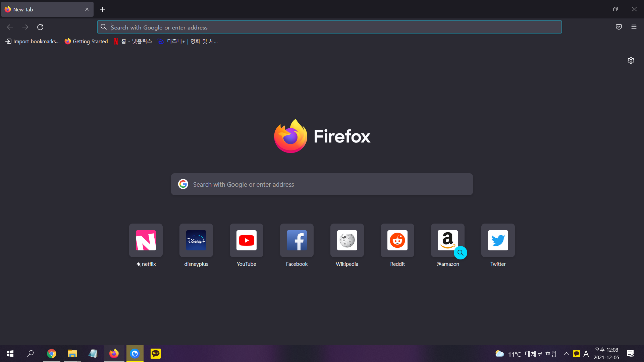
Task: Open the notebook app icon in taskbar
Action: point(93,354)
